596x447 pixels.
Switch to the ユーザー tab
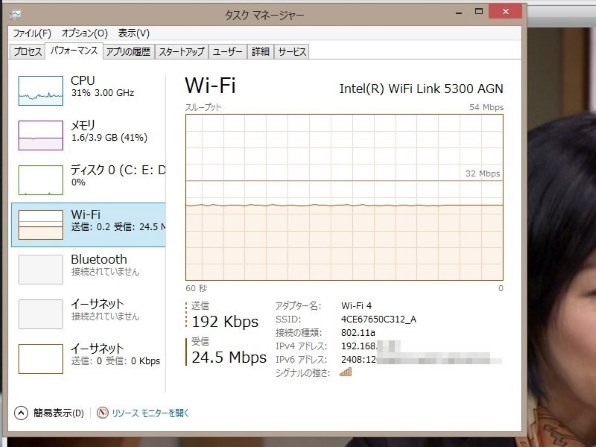click(227, 52)
